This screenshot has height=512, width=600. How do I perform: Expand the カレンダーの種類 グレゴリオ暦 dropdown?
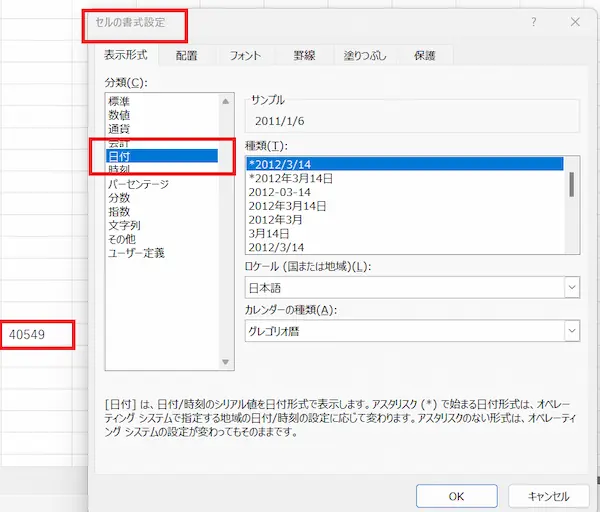coord(571,330)
